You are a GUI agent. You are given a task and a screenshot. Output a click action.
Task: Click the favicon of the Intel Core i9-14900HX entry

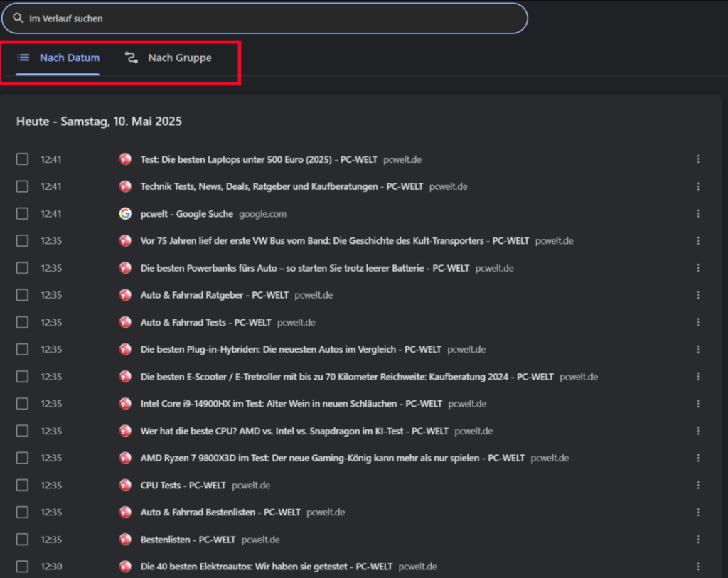(x=125, y=404)
